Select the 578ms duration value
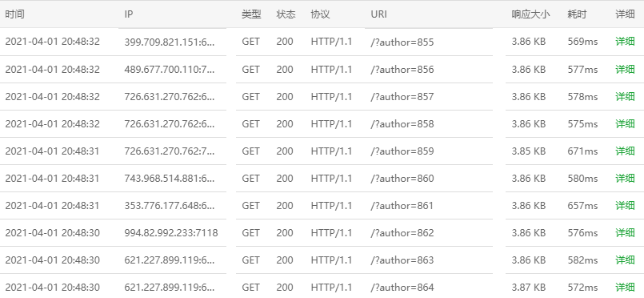 click(x=582, y=96)
